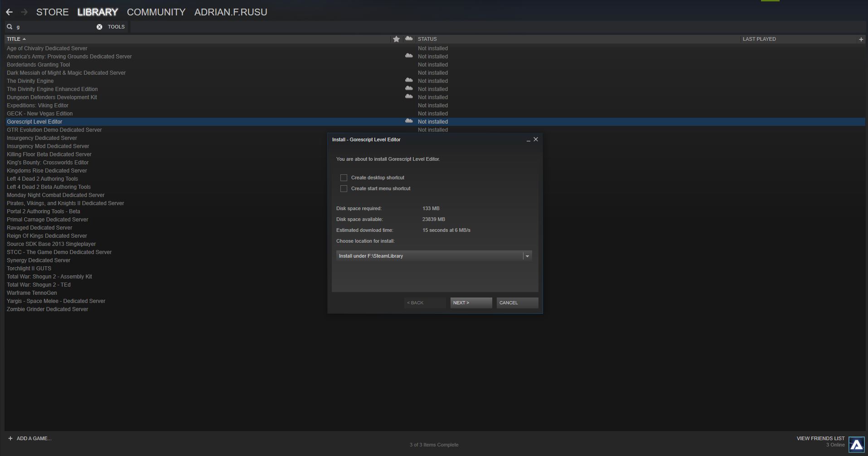Select Yargis - Space Melee - Dedicated Server

(x=56, y=301)
